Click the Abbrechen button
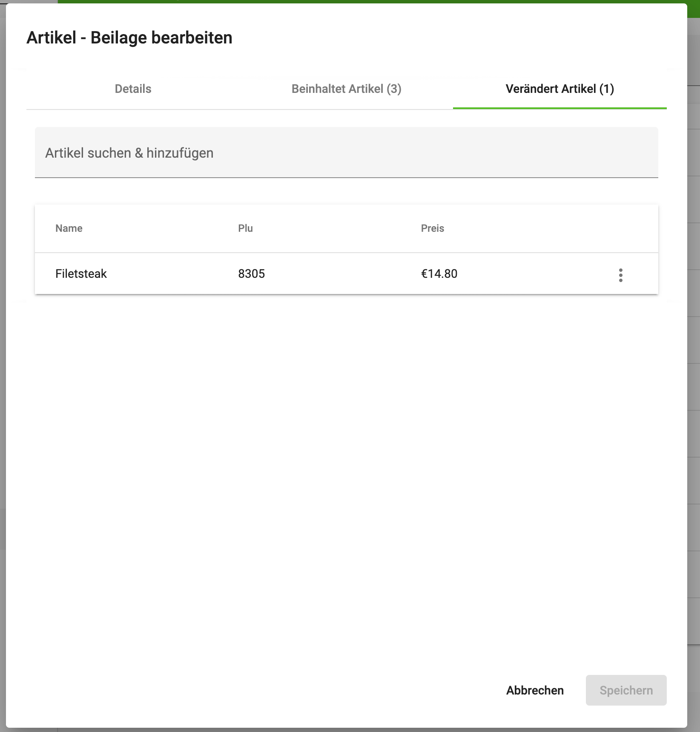 pyautogui.click(x=534, y=690)
